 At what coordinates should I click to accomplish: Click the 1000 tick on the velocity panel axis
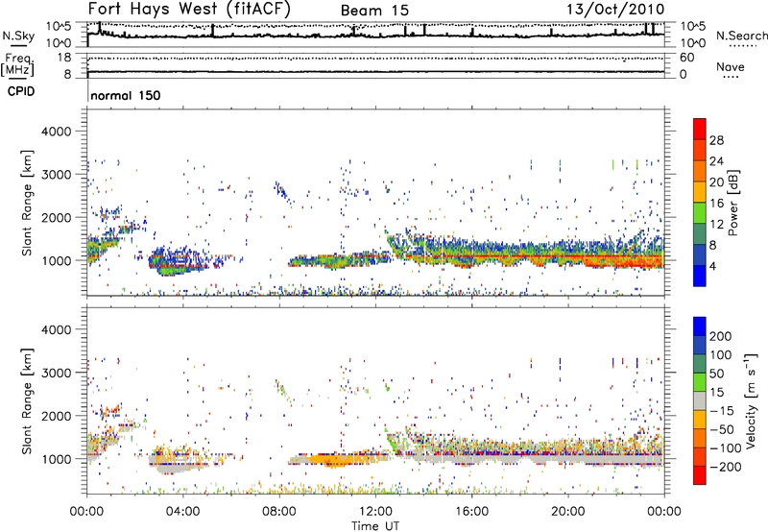coord(56,459)
